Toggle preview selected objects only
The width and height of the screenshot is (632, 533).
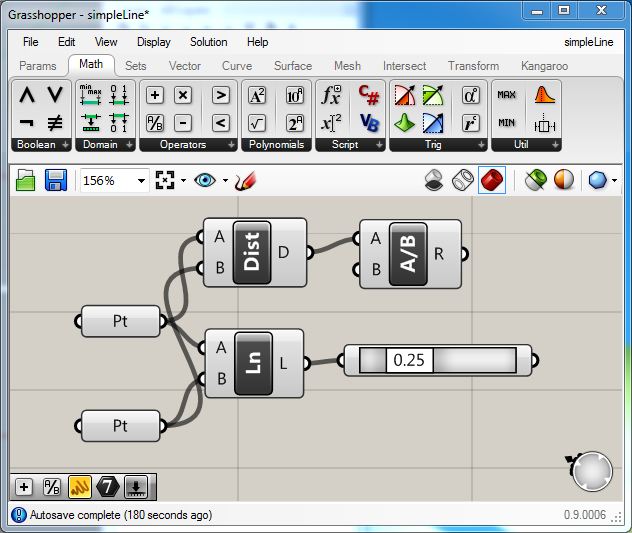pyautogui.click(x=536, y=180)
